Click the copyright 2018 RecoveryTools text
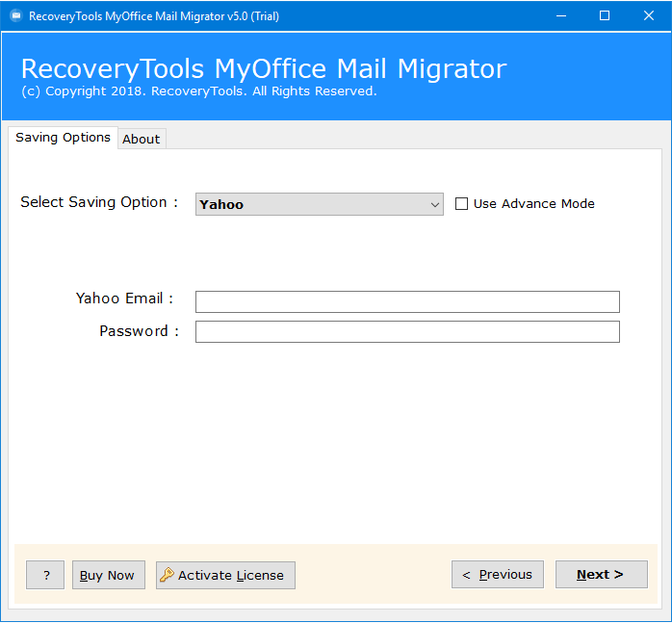Screen dimensions: 672x623 (x=199, y=91)
